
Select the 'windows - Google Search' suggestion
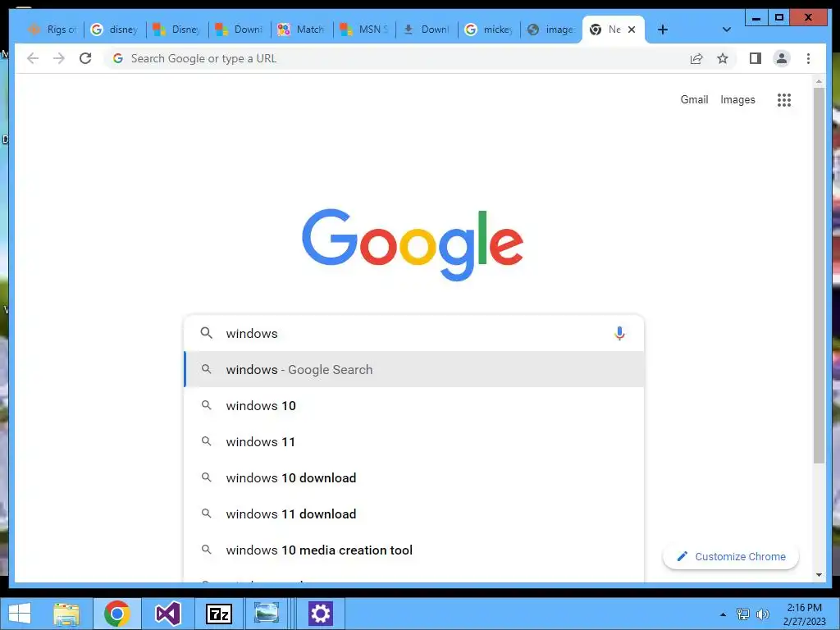click(413, 370)
